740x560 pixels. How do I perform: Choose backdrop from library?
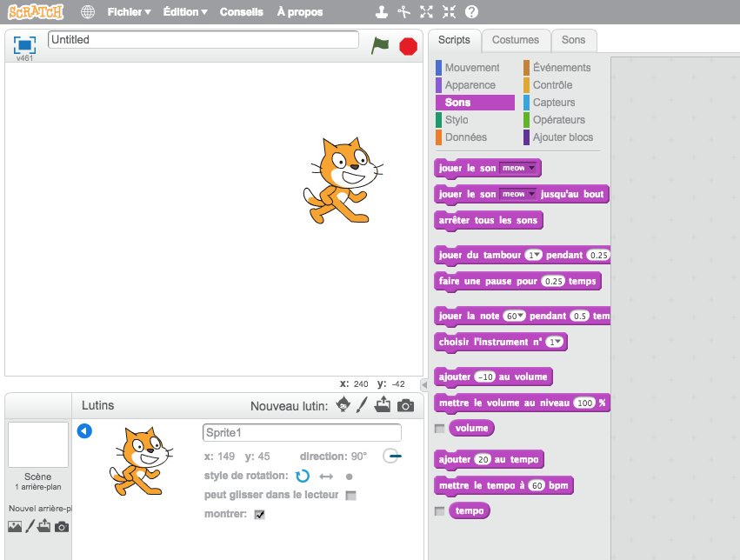[15, 526]
